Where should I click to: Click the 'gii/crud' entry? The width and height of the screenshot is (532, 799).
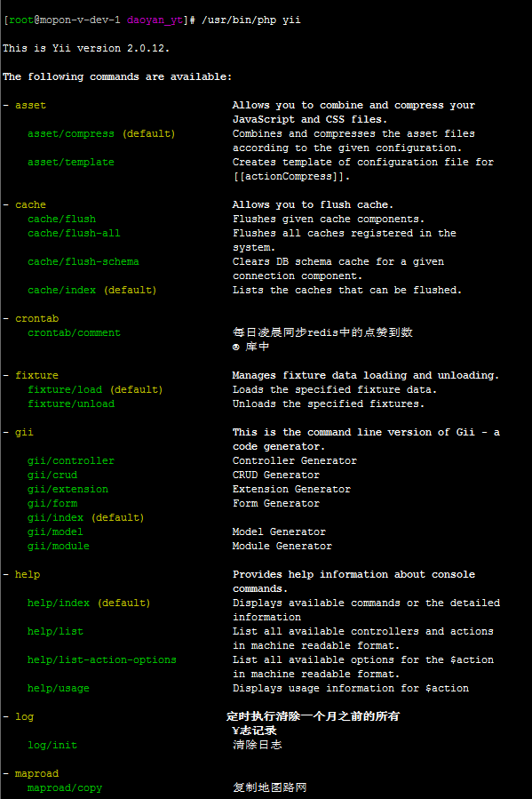point(52,475)
